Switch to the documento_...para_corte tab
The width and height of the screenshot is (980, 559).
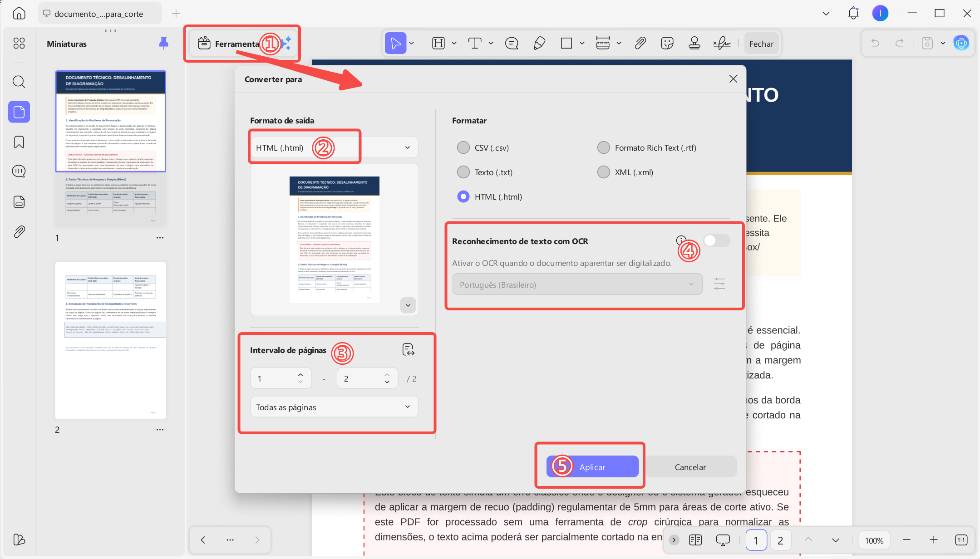[x=100, y=14]
